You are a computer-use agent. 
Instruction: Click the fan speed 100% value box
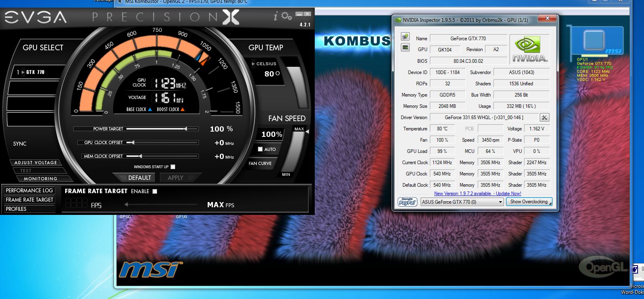[272, 134]
